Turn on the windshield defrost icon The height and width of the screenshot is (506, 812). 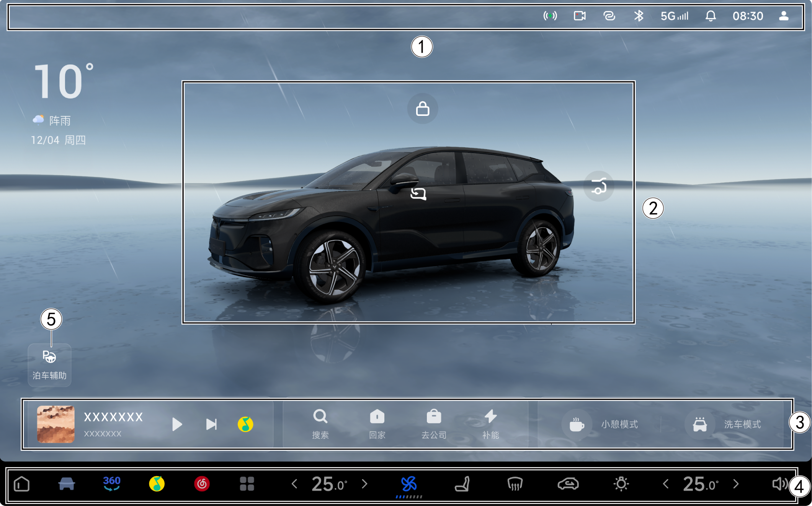click(x=515, y=484)
